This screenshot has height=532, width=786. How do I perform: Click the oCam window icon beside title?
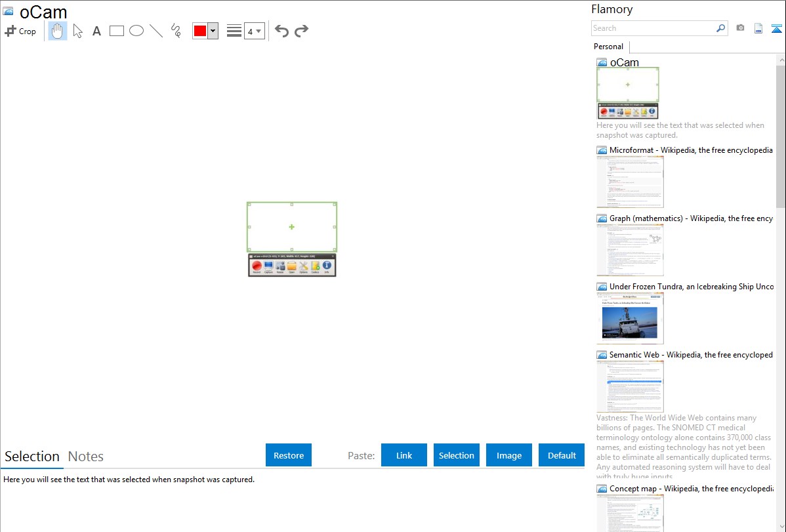click(8, 11)
